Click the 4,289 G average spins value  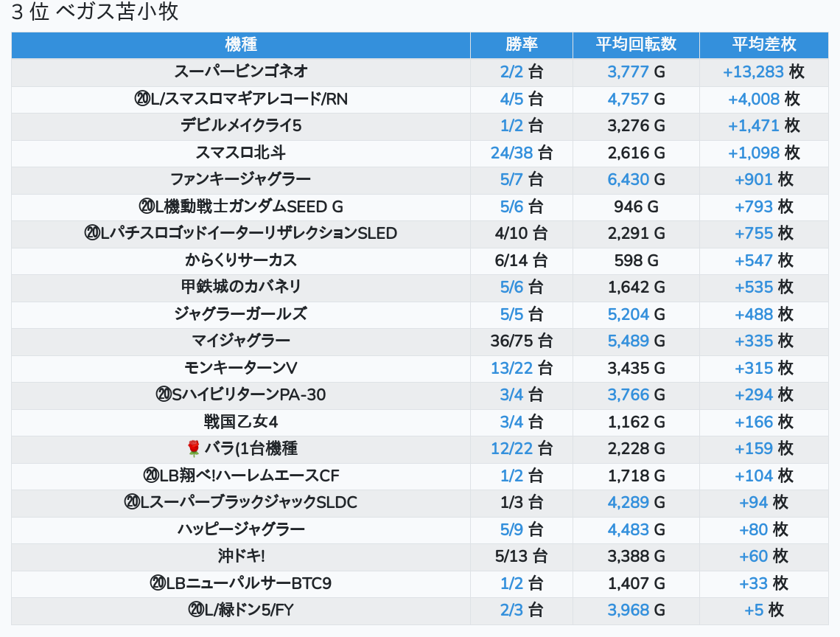point(636,502)
